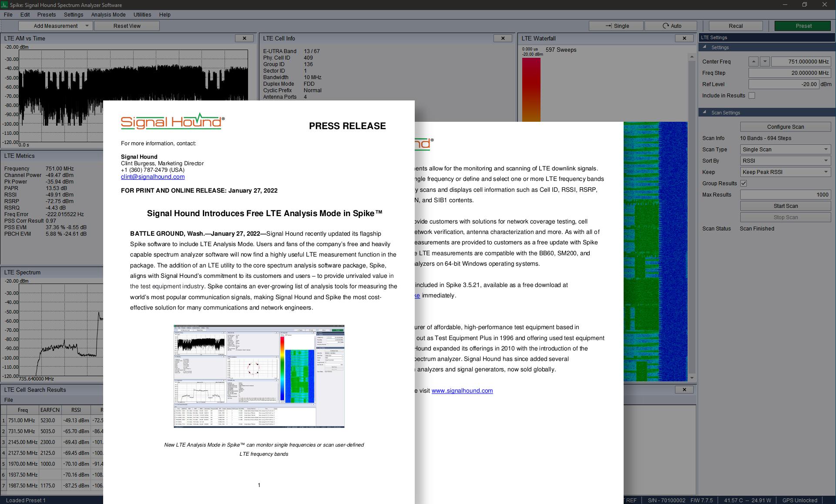Click the waterfall scrollbar up arrow

(x=692, y=57)
